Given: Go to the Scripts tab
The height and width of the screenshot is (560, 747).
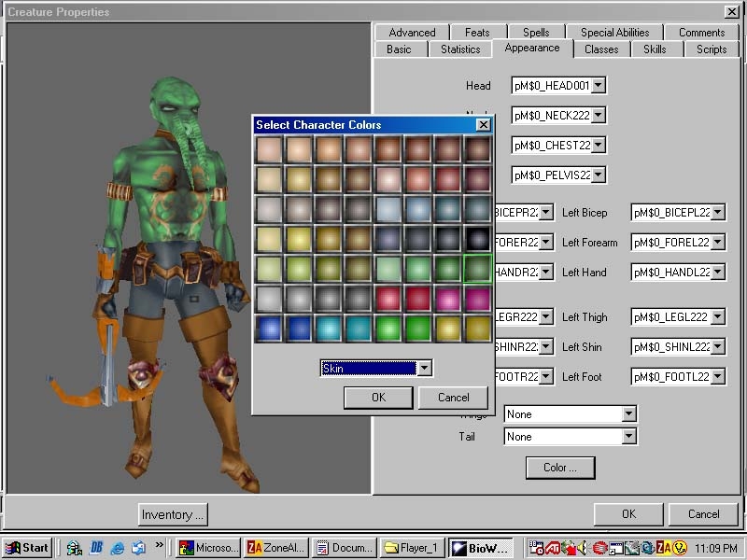Looking at the screenshot, I should pyautogui.click(x=711, y=49).
